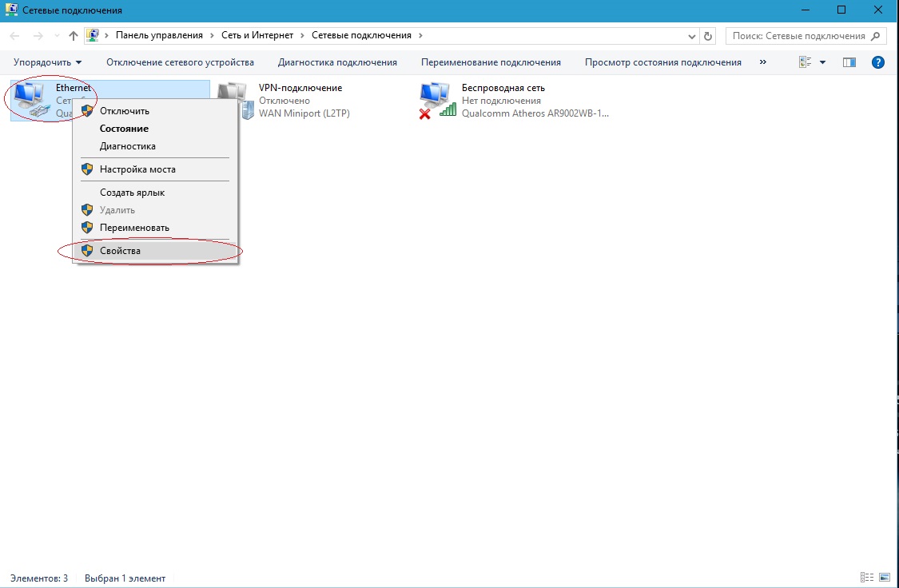Toggle the preview pane icon
Viewport: 899px width, 588px height.
(849, 62)
